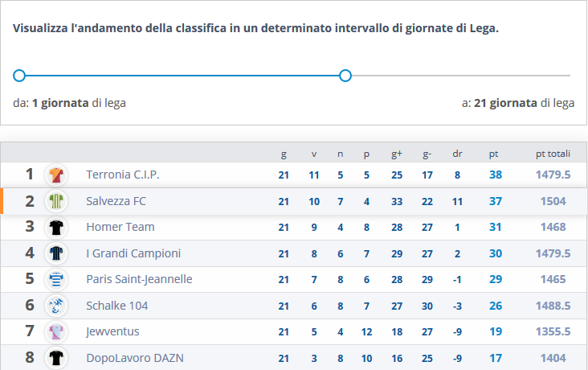Click I Grandi Campioni jersey icon

56,253
